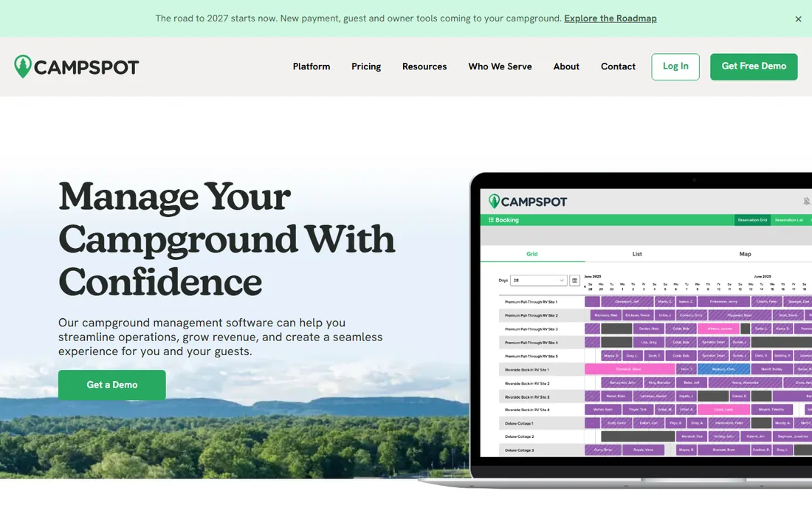Click the row 'Premium Pull-Through RV Site 3'
The height and width of the screenshot is (508, 812).
pyautogui.click(x=531, y=329)
